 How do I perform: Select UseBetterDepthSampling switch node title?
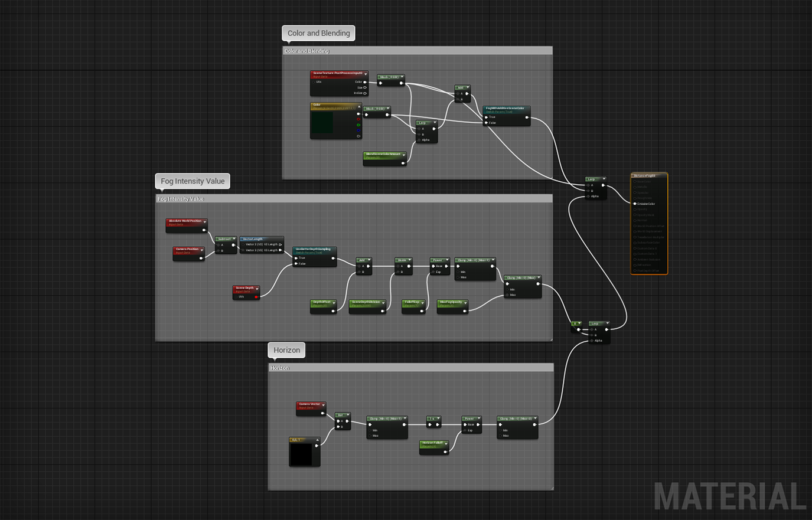313,249
